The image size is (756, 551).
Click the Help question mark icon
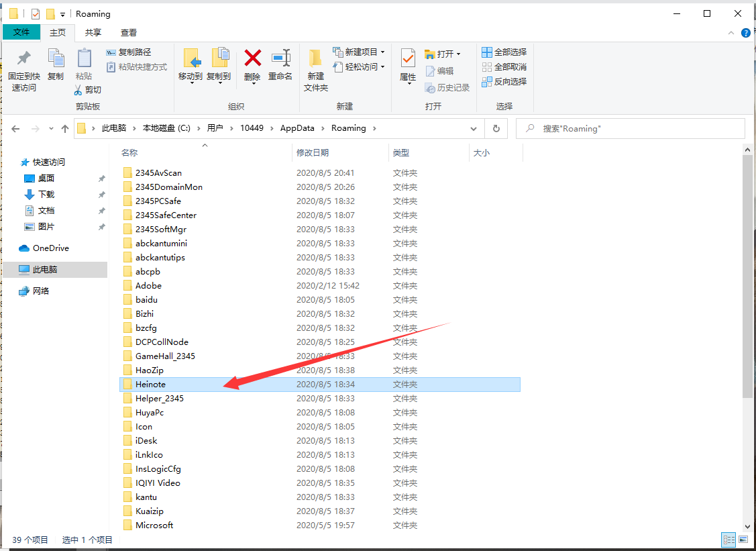[x=745, y=33]
